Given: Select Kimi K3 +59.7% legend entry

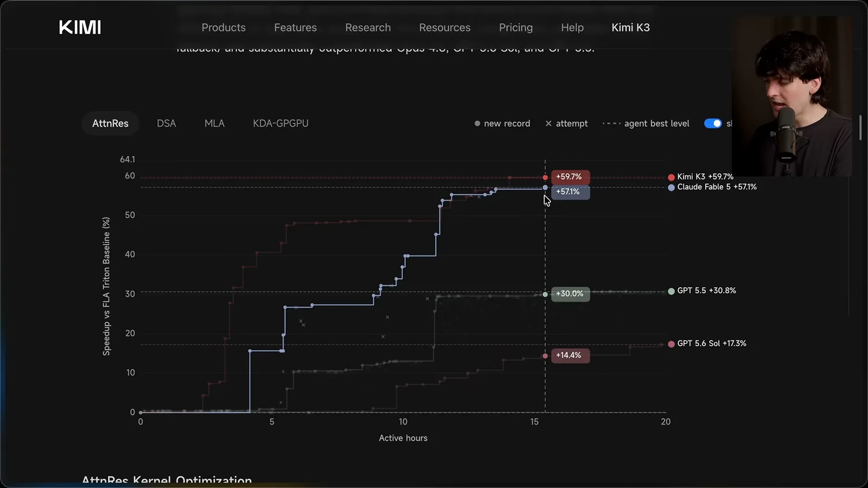Looking at the screenshot, I should coord(701,177).
